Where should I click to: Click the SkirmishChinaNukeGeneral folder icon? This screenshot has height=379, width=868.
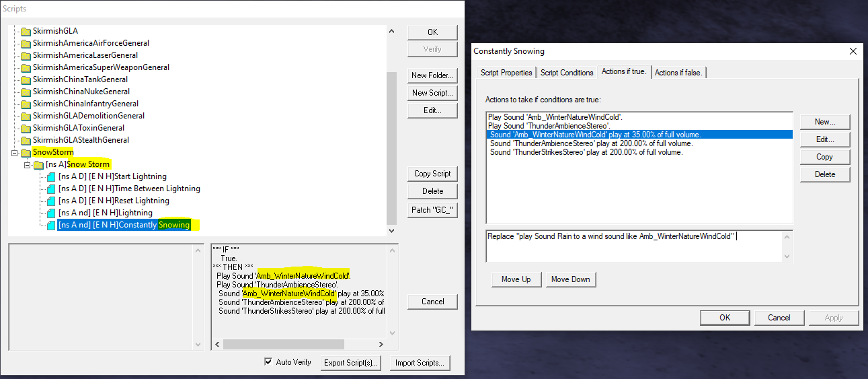(26, 92)
